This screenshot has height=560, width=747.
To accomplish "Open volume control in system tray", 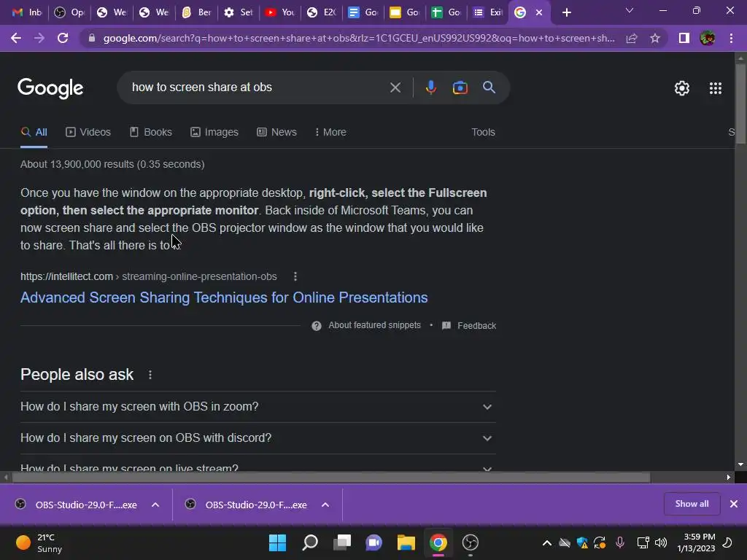I will (x=661, y=542).
